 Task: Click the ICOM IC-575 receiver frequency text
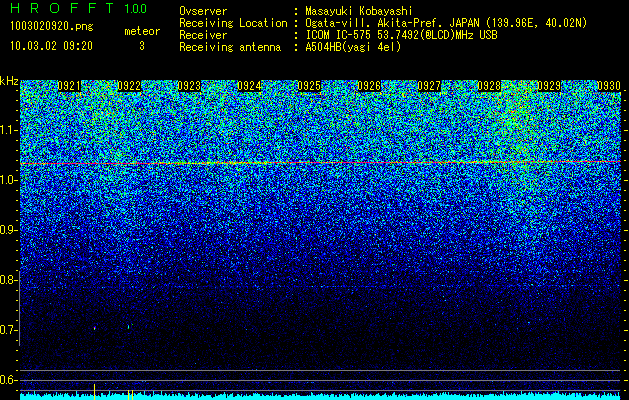click(x=401, y=35)
